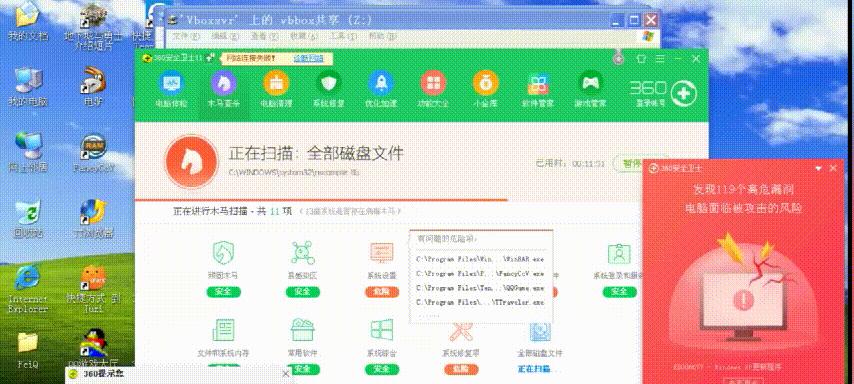Open the 游戏管家 gamepad icon

coord(590,83)
